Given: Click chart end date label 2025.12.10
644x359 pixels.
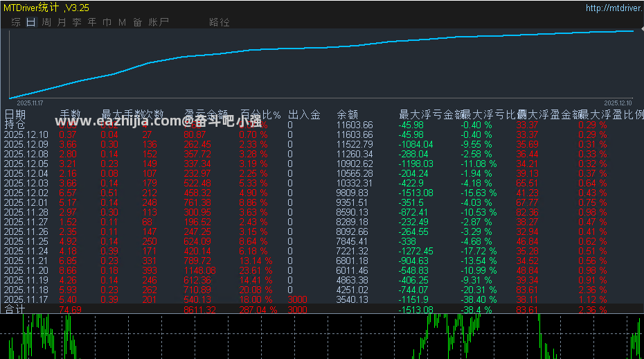Looking at the screenshot, I should pyautogui.click(x=618, y=103).
